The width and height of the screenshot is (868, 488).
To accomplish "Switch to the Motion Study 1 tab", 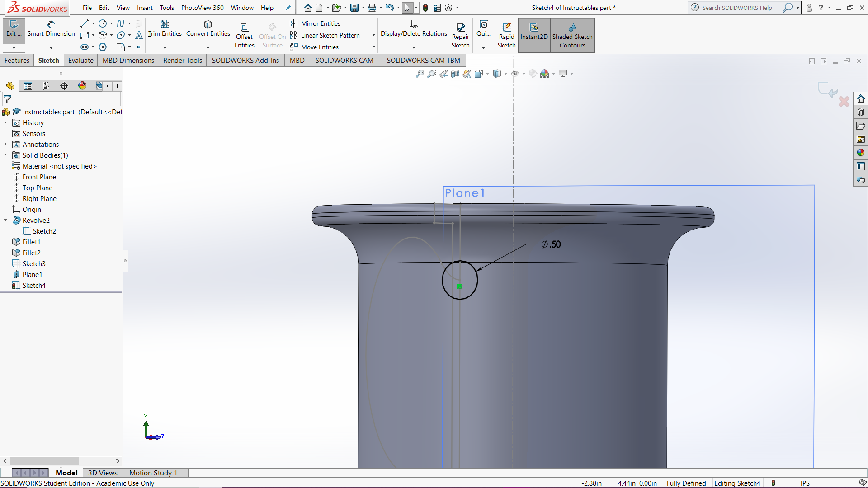I will [x=153, y=473].
